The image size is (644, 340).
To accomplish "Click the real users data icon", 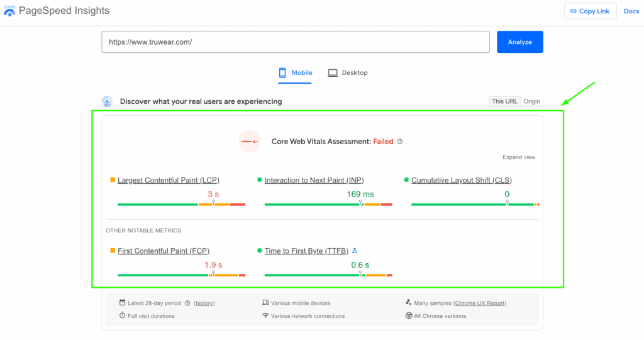I will point(108,101).
